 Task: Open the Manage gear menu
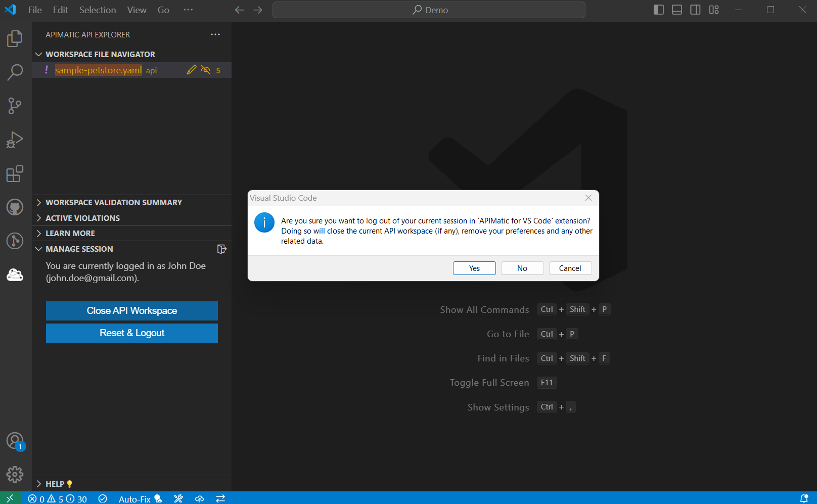point(15,474)
